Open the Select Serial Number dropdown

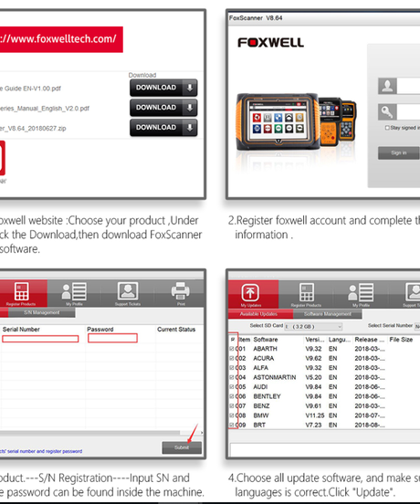(417, 326)
